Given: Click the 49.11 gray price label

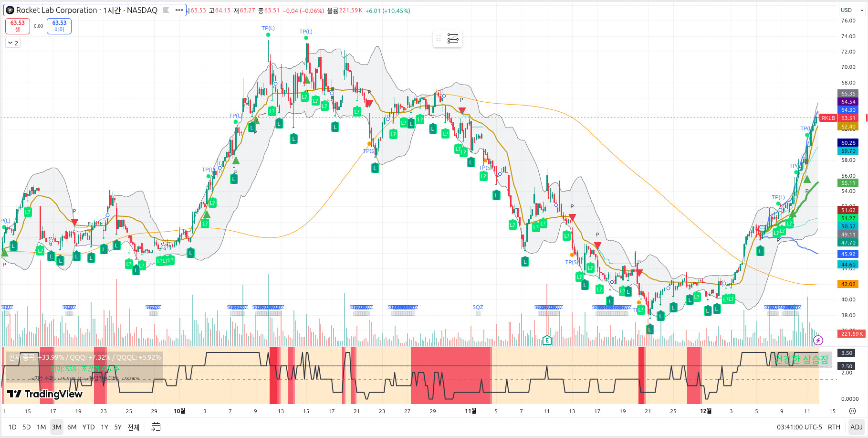Looking at the screenshot, I should [x=848, y=235].
